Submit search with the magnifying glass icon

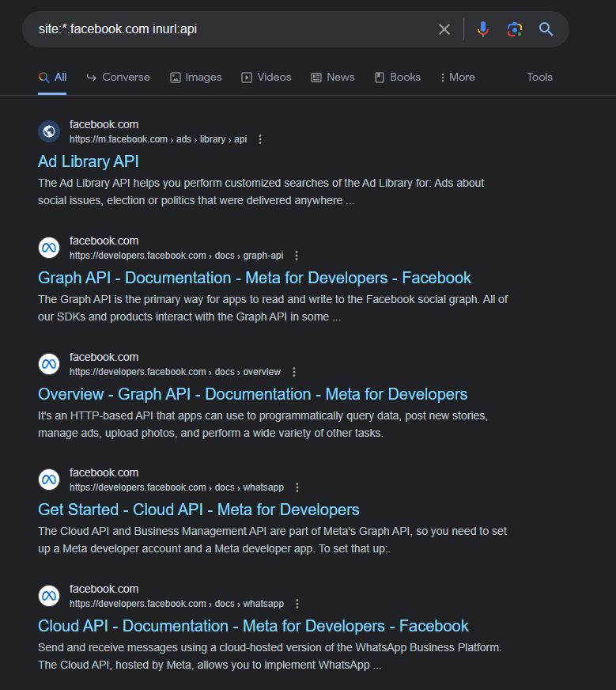pos(546,29)
